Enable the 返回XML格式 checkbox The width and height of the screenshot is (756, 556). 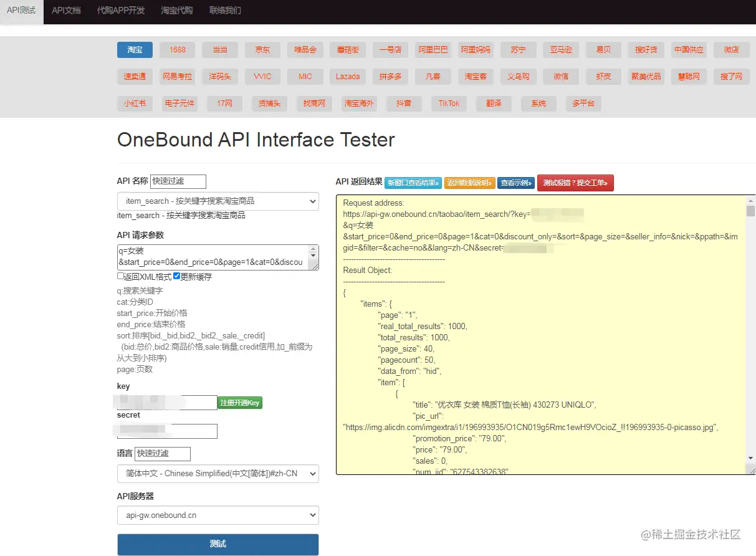(121, 276)
